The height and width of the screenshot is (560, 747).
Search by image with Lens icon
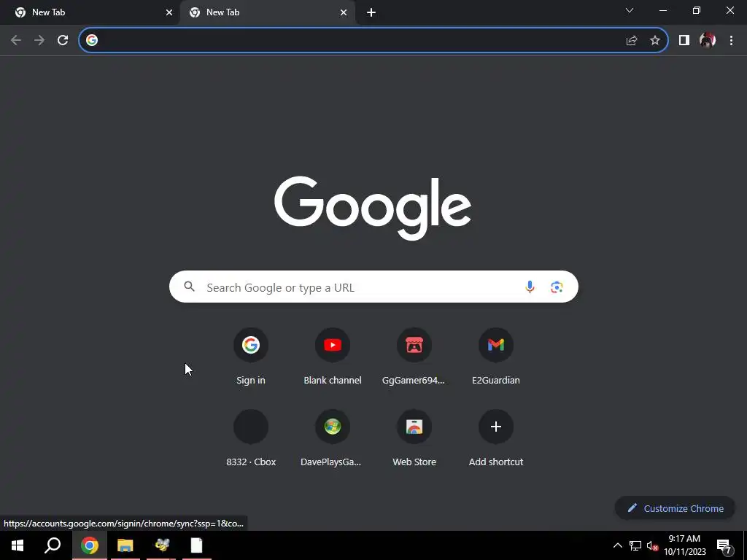pos(557,287)
